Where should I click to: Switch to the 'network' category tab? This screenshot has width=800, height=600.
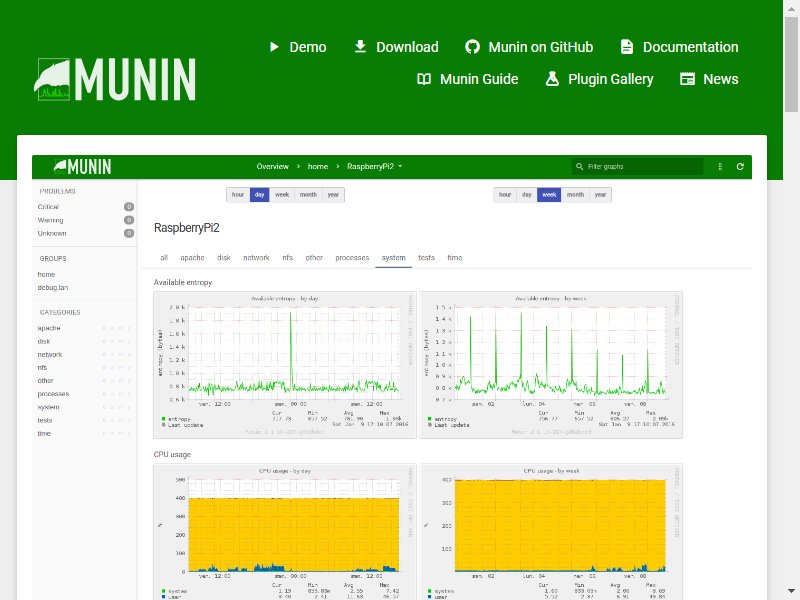(256, 258)
